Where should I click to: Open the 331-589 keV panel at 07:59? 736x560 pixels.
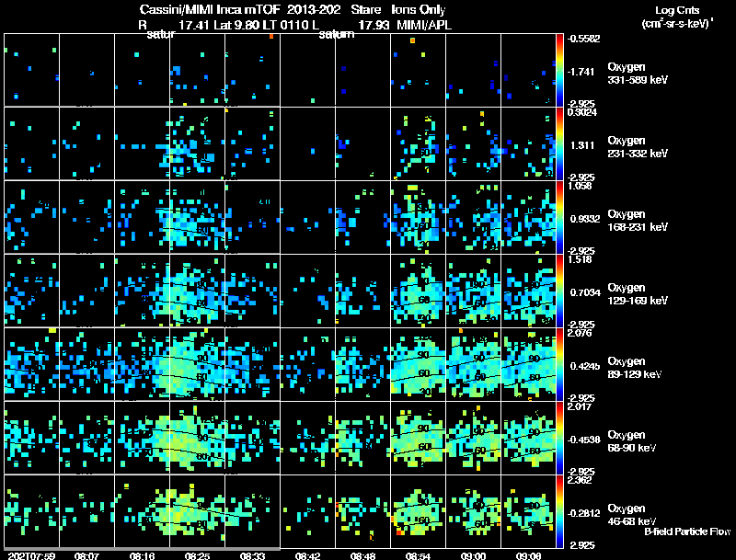[32, 70]
